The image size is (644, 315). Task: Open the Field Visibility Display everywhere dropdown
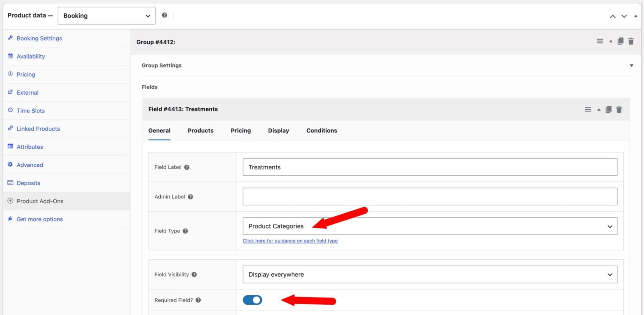point(430,274)
